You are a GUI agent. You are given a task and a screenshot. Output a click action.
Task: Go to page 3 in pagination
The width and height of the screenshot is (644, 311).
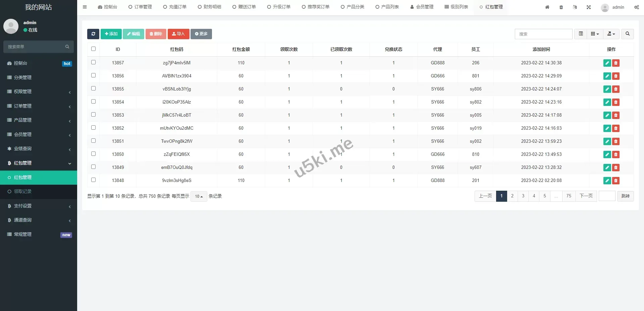point(523,196)
